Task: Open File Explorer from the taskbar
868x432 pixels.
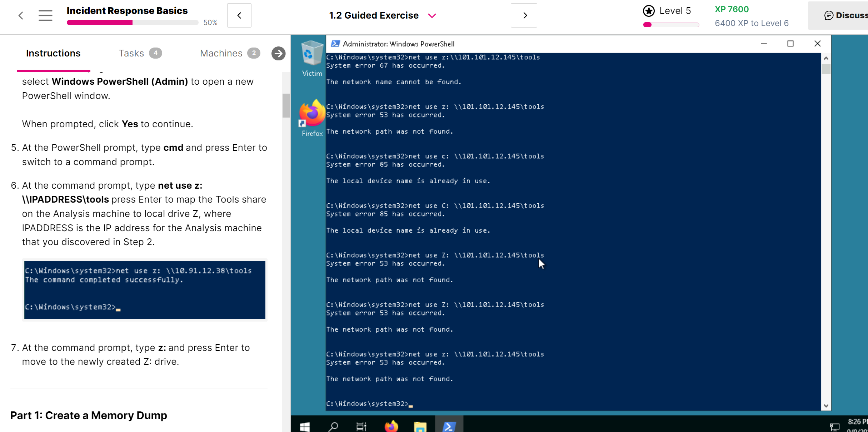Action: coord(420,426)
